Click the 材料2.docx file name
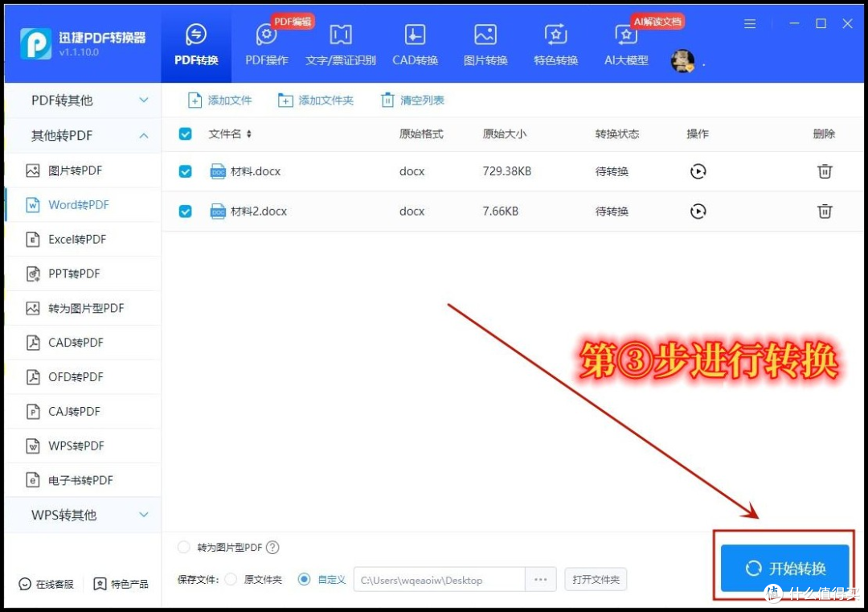868x612 pixels. coord(259,211)
